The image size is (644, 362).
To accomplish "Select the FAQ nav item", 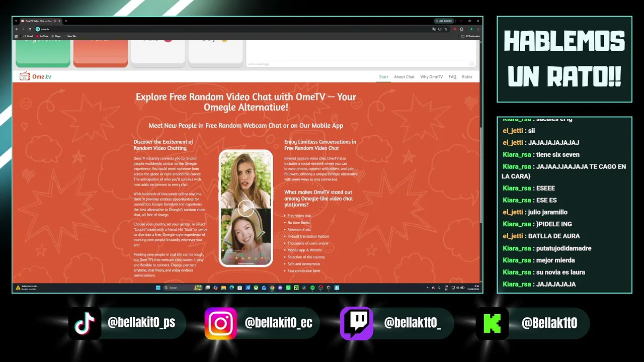I will (x=452, y=77).
